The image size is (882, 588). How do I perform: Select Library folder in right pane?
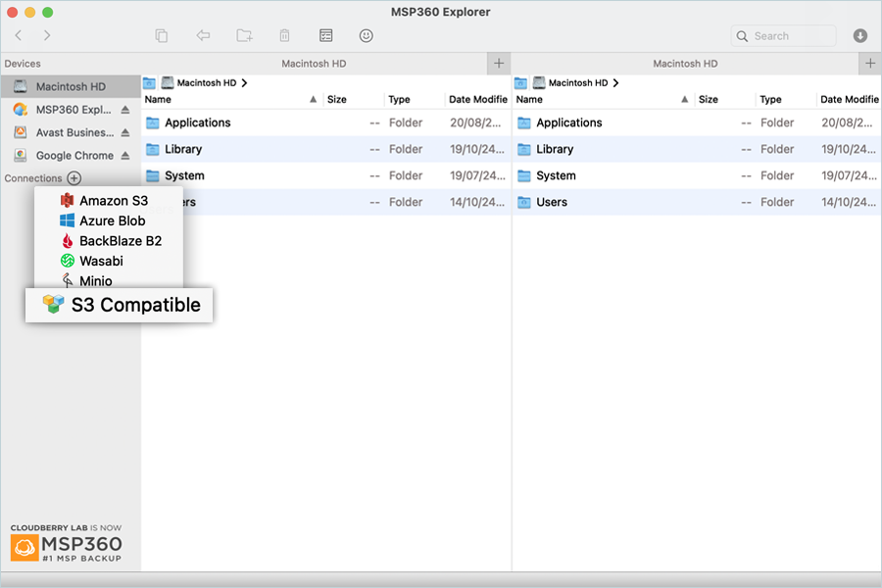click(555, 149)
